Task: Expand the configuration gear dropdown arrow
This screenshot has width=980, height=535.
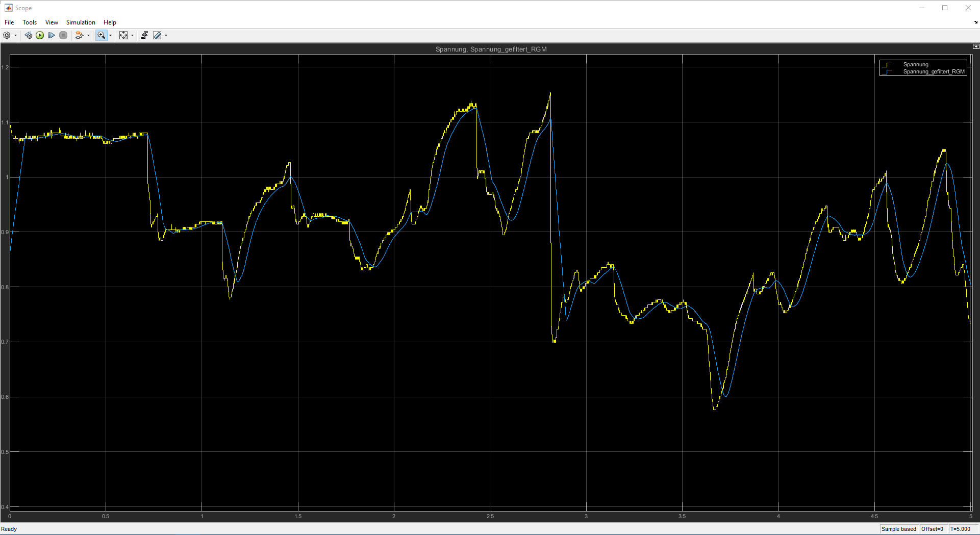Action: pyautogui.click(x=15, y=36)
